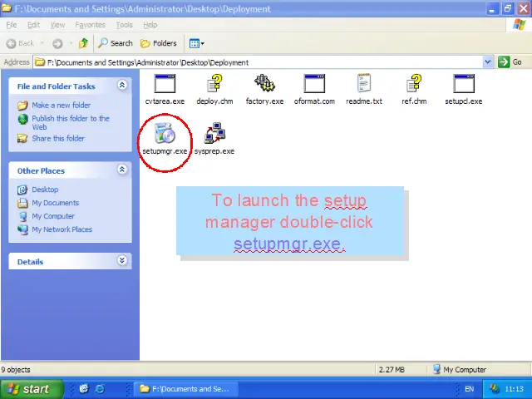Click the Show Desktop quick launch icon
Screen dimensions: 532x399
[x=84, y=389]
